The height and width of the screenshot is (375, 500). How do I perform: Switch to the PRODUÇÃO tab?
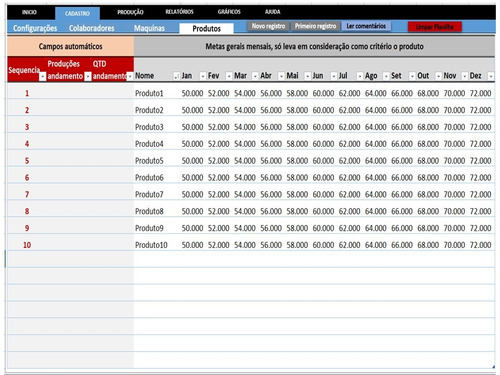click(x=130, y=12)
